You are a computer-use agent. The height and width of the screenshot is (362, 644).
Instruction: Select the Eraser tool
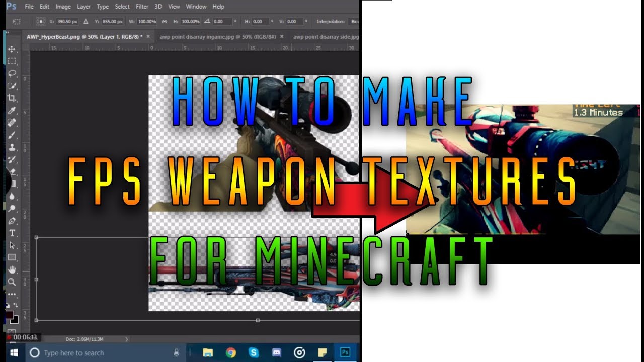12,172
